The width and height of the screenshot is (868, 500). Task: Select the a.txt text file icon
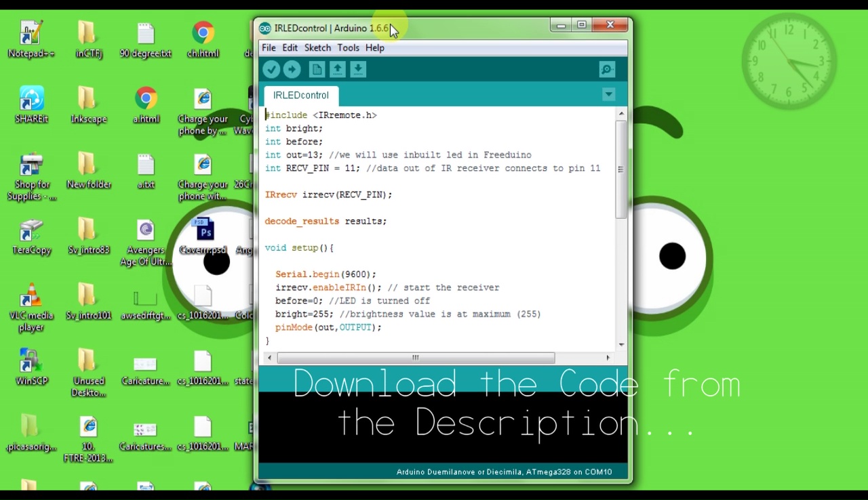click(146, 171)
